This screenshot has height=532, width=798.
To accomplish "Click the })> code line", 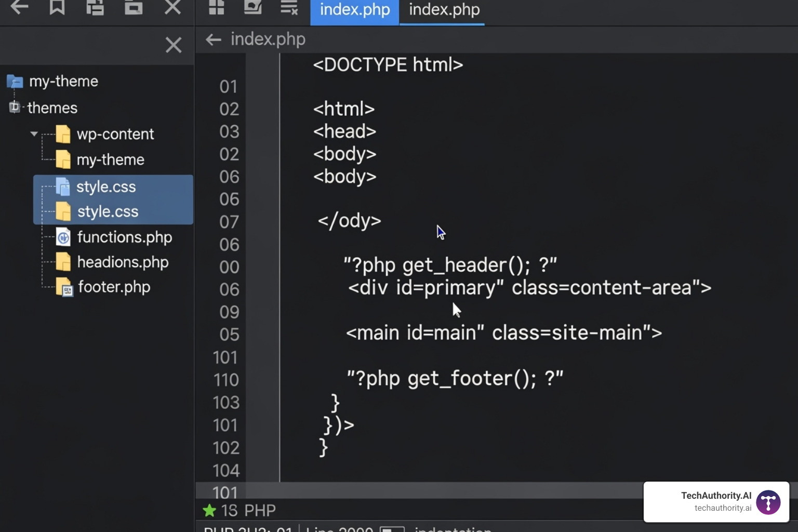I will (x=338, y=425).
